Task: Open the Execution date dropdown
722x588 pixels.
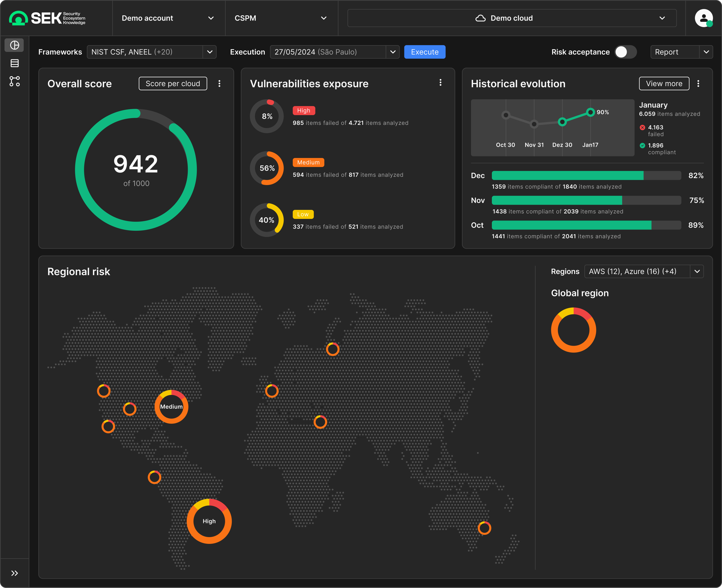Action: (x=393, y=52)
